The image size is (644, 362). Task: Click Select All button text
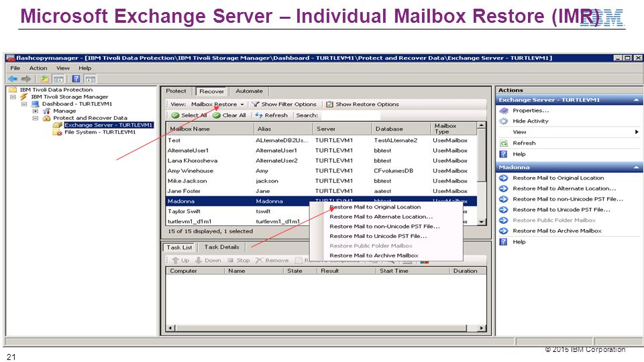194,115
